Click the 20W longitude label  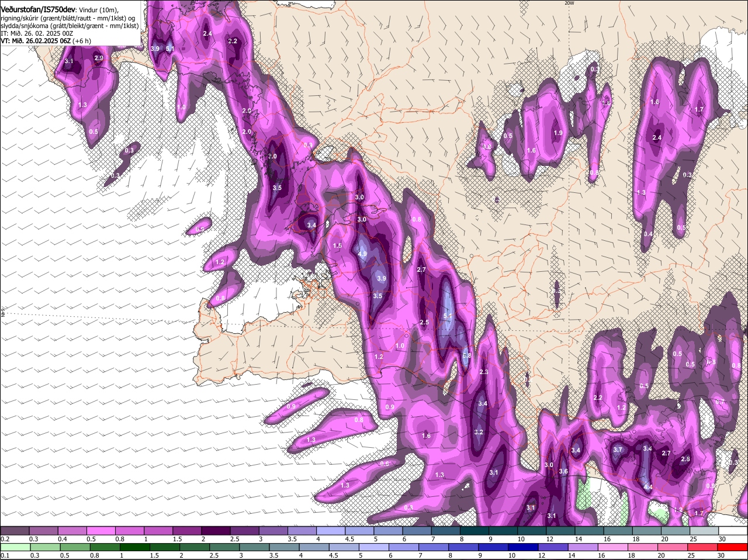coord(569,3)
